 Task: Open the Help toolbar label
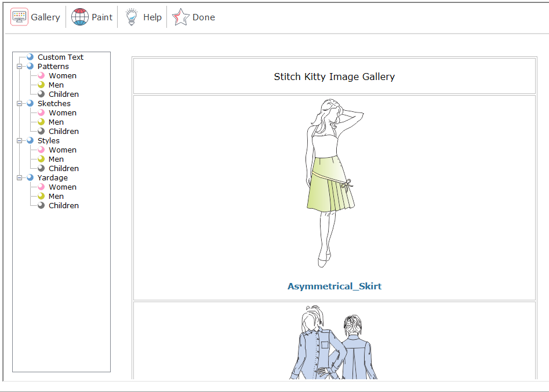pos(152,17)
